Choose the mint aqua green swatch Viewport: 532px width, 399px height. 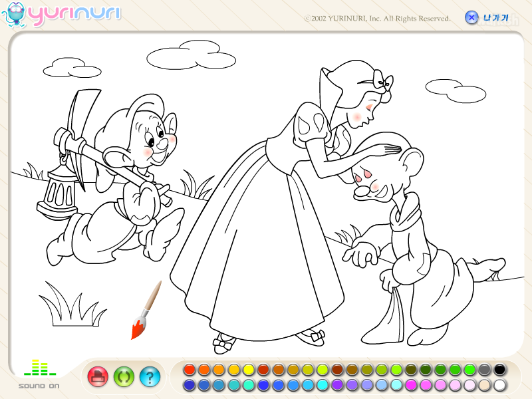point(248,385)
